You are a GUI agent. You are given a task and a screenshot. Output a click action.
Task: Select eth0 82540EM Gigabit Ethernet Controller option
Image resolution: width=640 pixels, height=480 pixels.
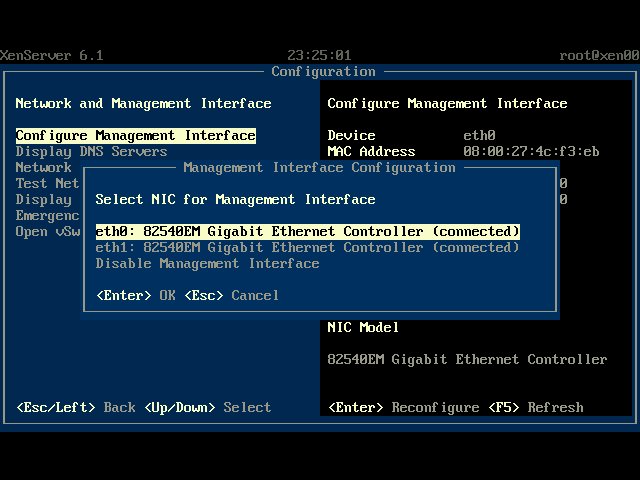coord(308,231)
